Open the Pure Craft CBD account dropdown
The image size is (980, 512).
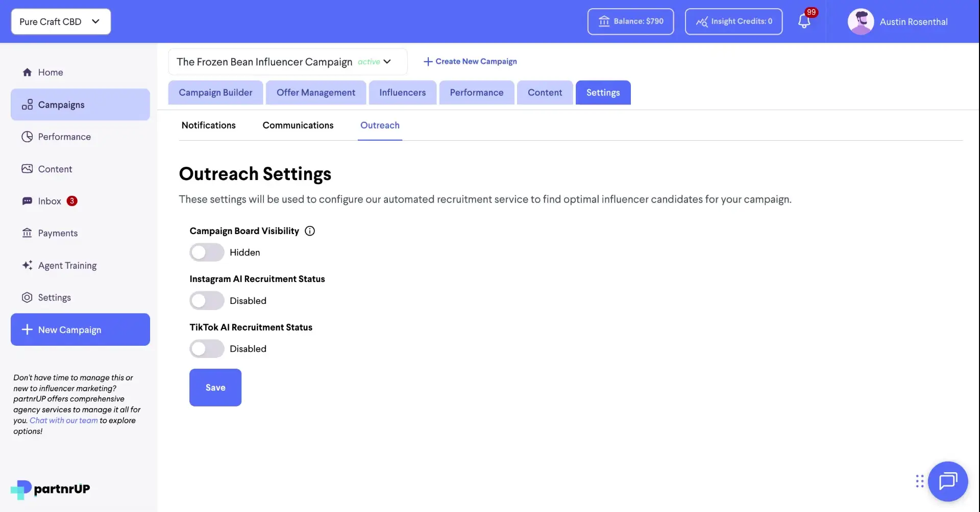click(x=60, y=21)
